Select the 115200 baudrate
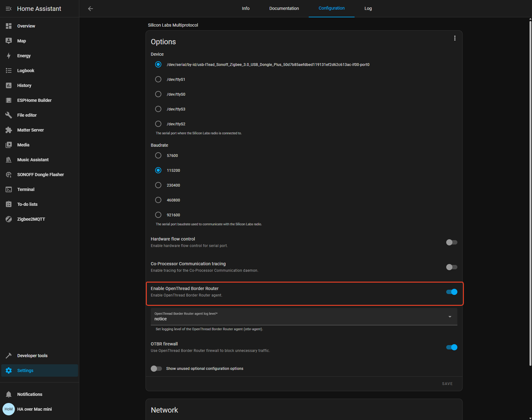Screen dimensions: 532x420 click(158, 170)
